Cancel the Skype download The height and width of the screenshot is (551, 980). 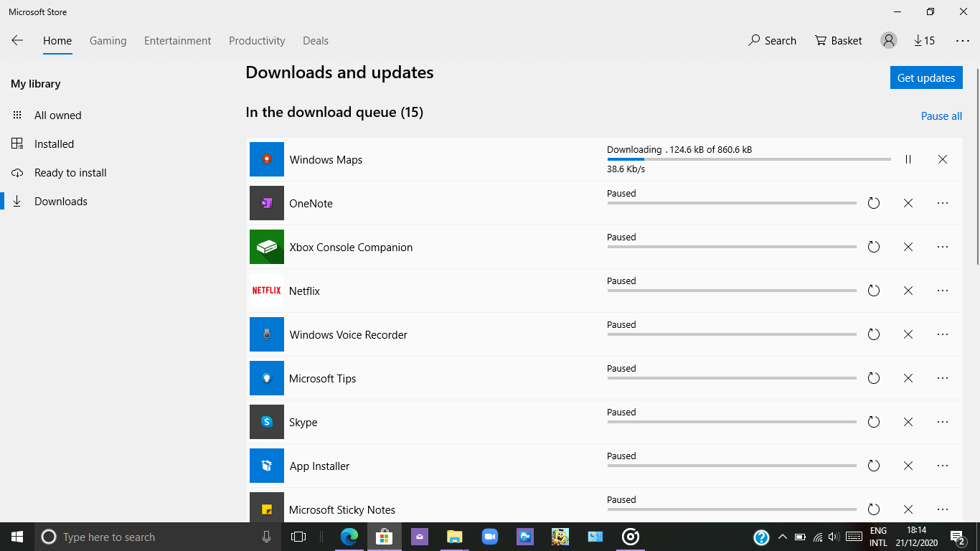click(908, 422)
